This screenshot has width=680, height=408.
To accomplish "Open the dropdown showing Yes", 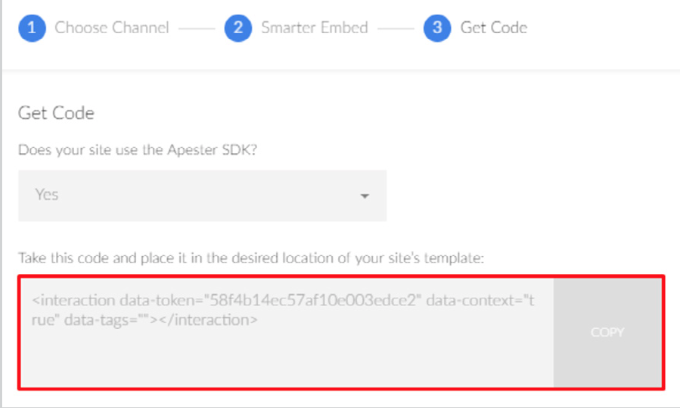I will [x=202, y=196].
